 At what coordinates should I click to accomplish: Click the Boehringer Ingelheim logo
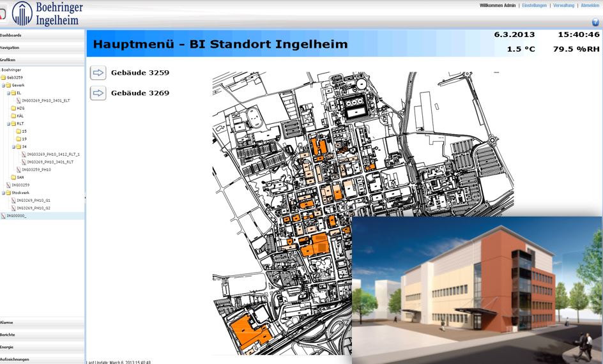tap(48, 13)
